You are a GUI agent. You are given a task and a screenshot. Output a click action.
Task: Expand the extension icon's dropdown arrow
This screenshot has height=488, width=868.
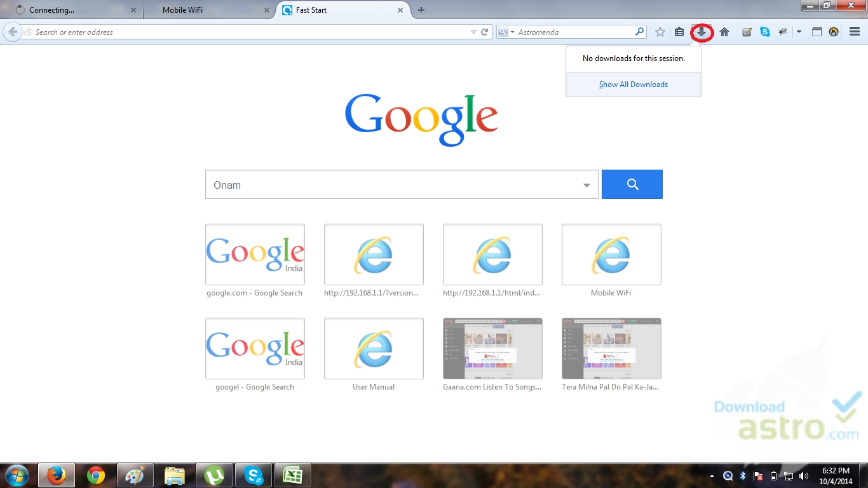pyautogui.click(x=799, y=32)
